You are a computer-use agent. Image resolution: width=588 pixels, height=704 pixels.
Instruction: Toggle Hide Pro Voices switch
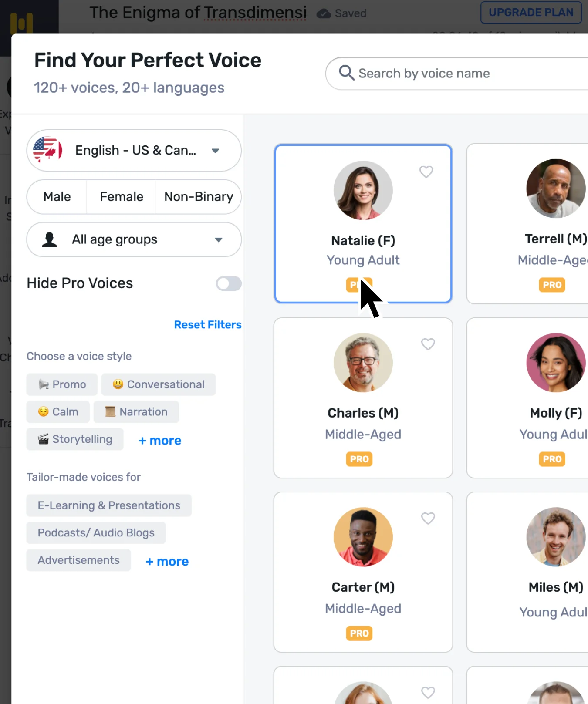229,283
